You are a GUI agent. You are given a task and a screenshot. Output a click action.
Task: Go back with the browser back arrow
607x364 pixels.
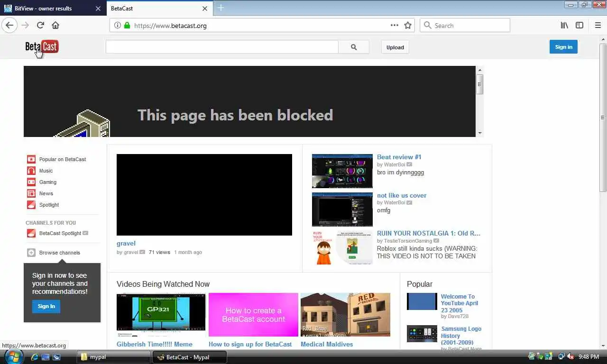(9, 25)
